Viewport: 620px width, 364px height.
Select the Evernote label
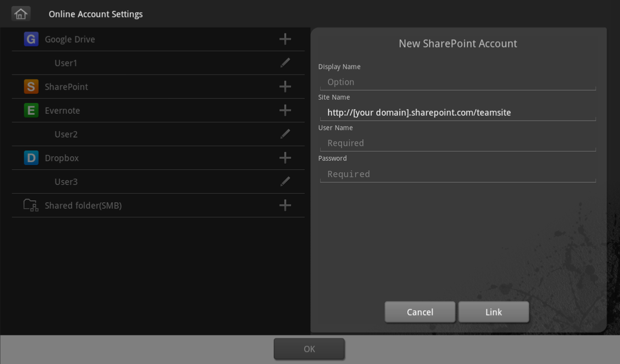(62, 110)
